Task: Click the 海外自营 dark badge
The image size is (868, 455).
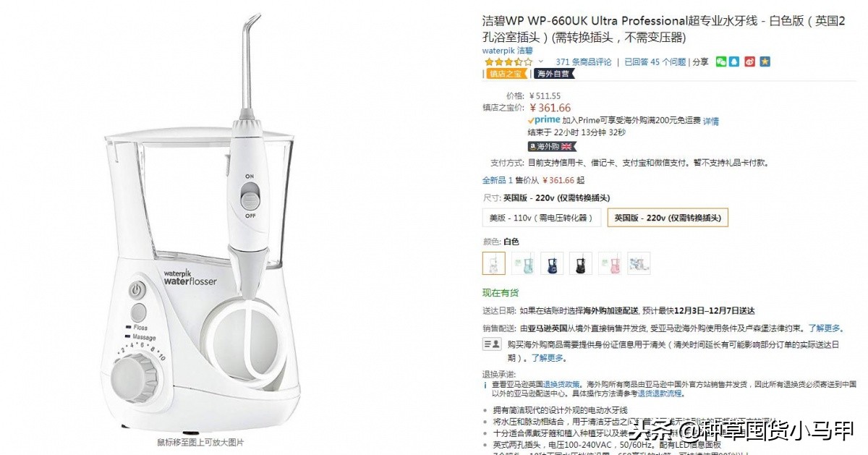Action: click(554, 74)
